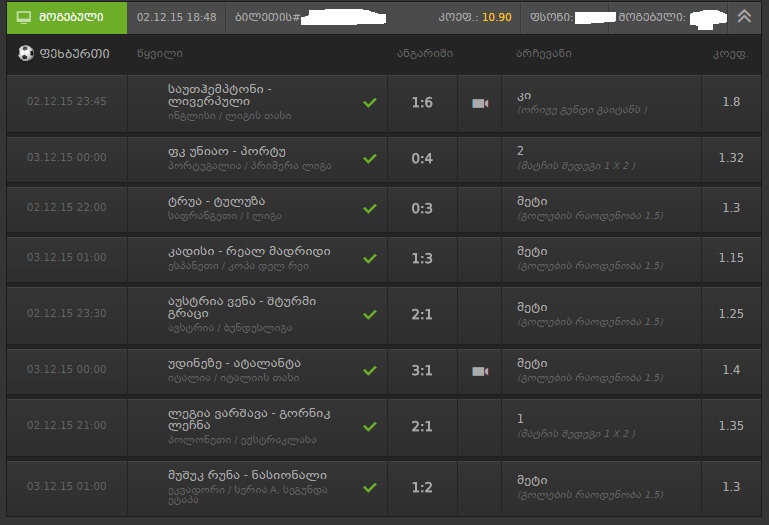Click odds value 1.32
Image resolution: width=769 pixels, height=525 pixels.
point(731,158)
